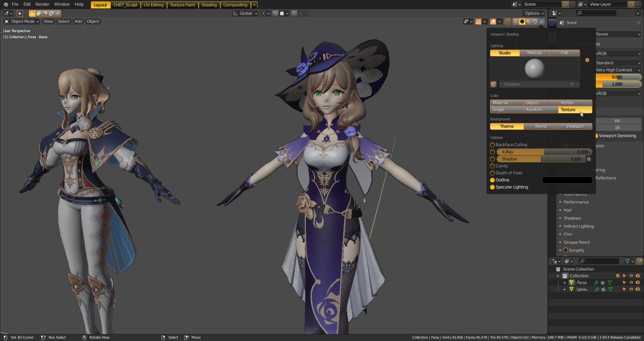Select Flat lighting button
The width and height of the screenshot is (644, 341).
click(x=565, y=53)
